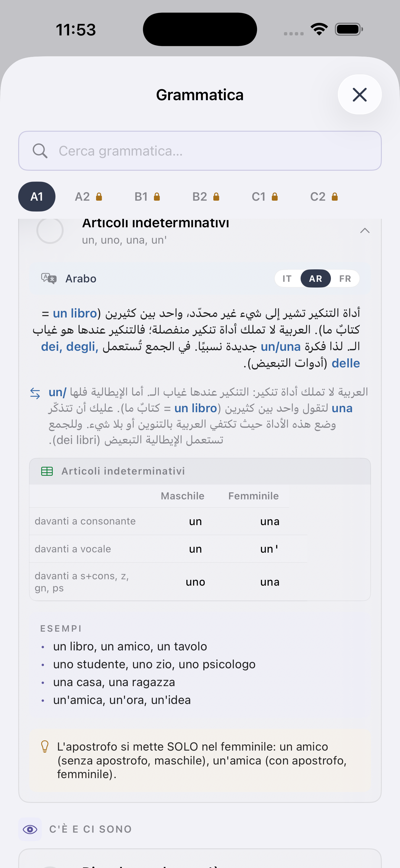Select the AR language option
The image size is (400, 868).
coord(315,279)
